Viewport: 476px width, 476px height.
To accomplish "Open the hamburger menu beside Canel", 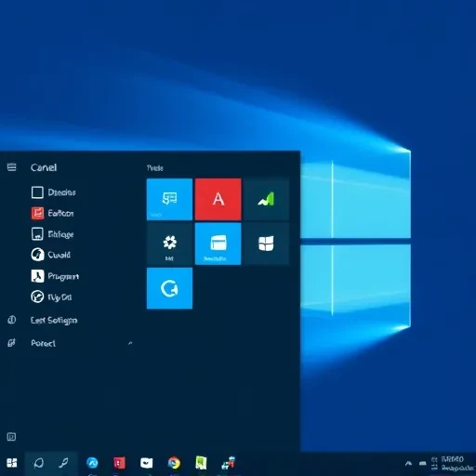I will pyautogui.click(x=12, y=167).
